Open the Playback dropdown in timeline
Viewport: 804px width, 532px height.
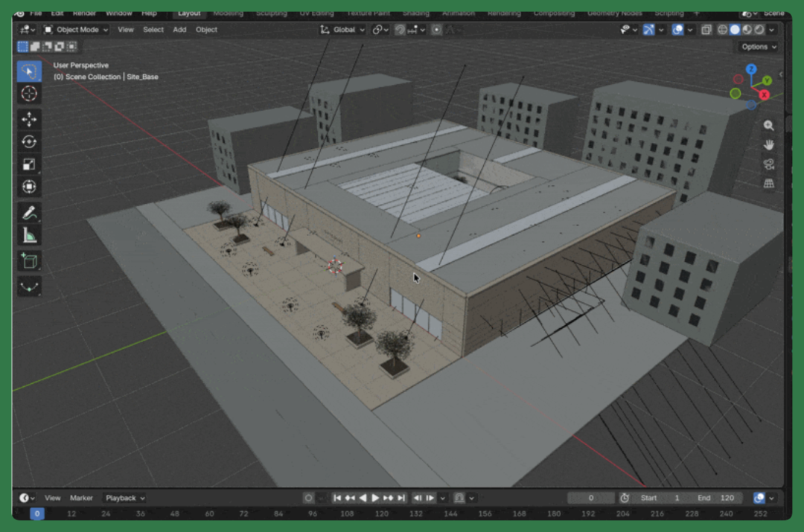tap(124, 499)
